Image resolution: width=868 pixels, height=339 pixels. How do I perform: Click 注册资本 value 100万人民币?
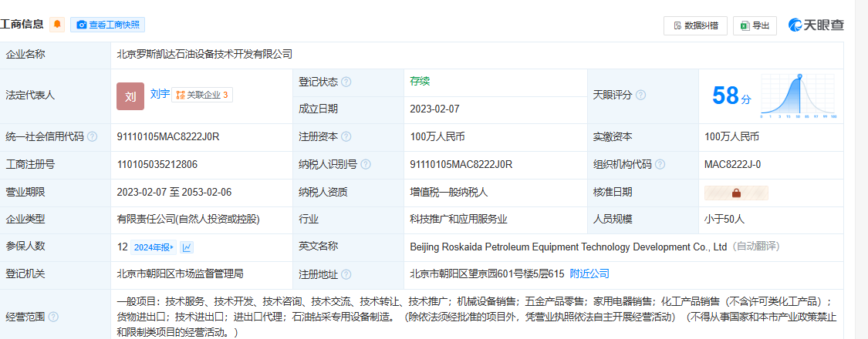pyautogui.click(x=438, y=136)
